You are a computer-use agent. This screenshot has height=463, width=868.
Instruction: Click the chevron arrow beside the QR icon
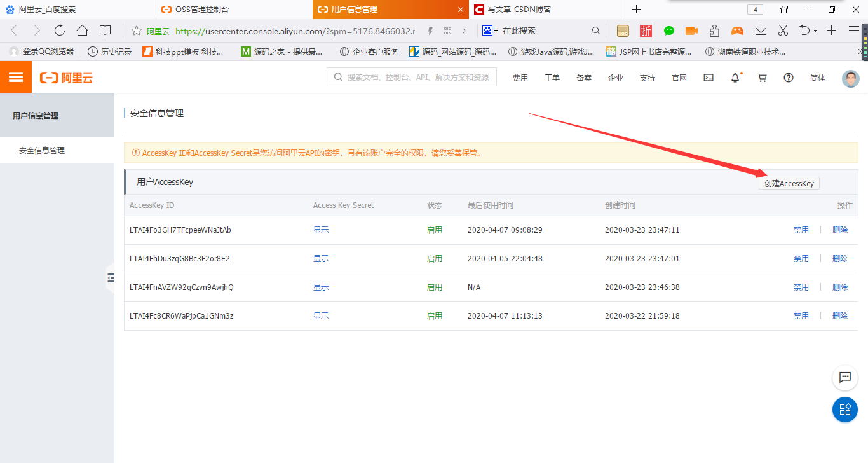(x=464, y=31)
